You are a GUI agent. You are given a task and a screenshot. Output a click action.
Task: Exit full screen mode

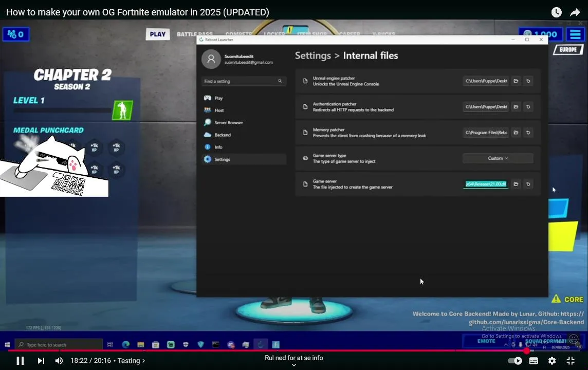571,361
